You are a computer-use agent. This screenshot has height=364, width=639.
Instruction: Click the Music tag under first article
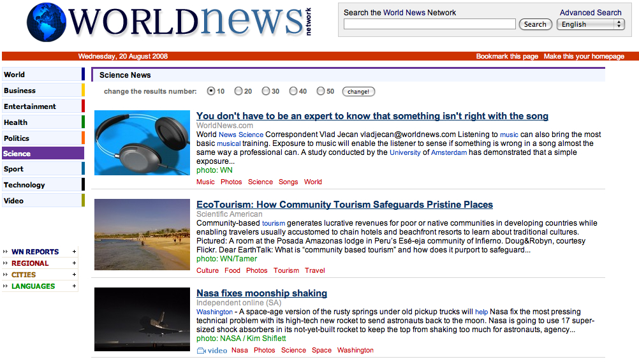click(205, 182)
